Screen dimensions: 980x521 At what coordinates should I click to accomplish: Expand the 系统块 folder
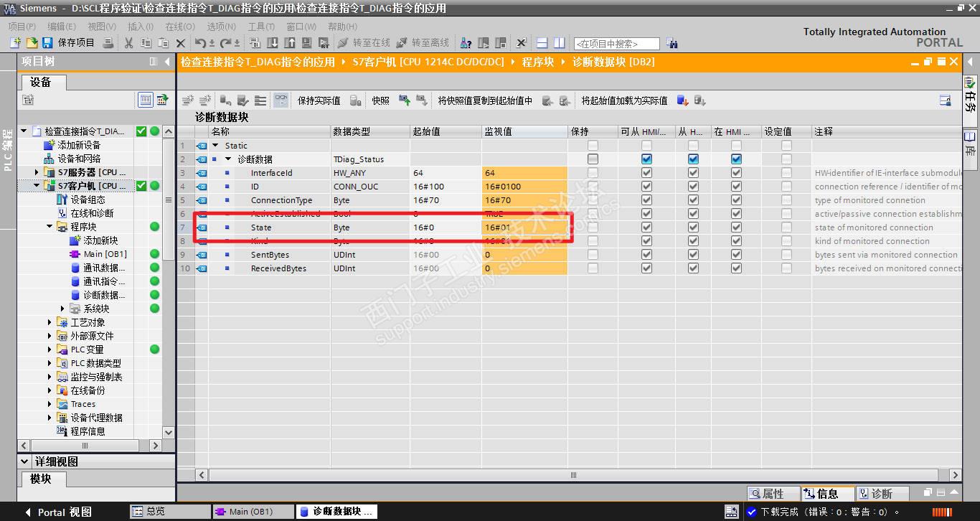coord(63,309)
